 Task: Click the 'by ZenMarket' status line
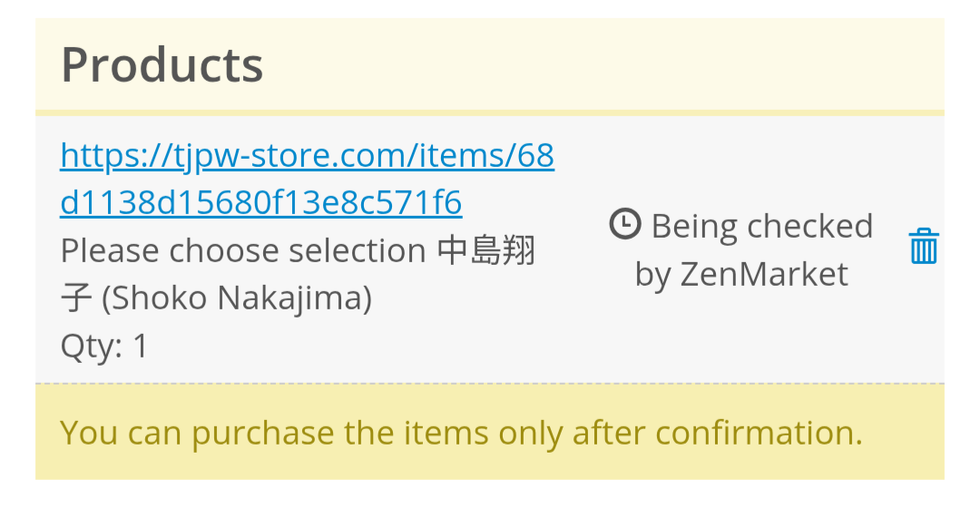pyautogui.click(x=741, y=274)
